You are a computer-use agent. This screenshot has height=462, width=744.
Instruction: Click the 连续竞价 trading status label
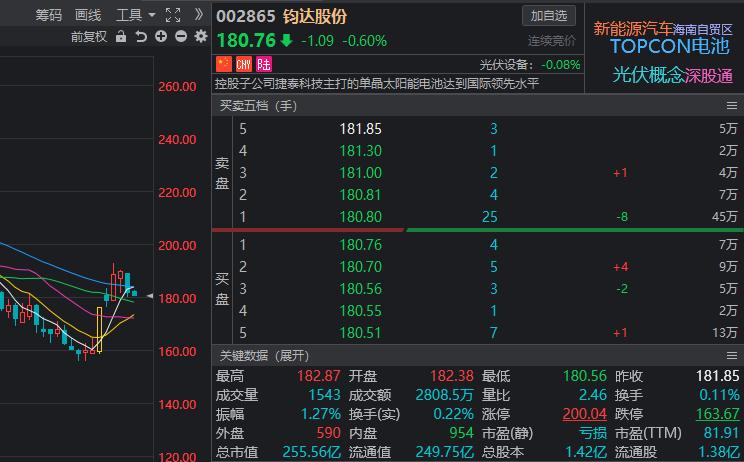coord(552,41)
